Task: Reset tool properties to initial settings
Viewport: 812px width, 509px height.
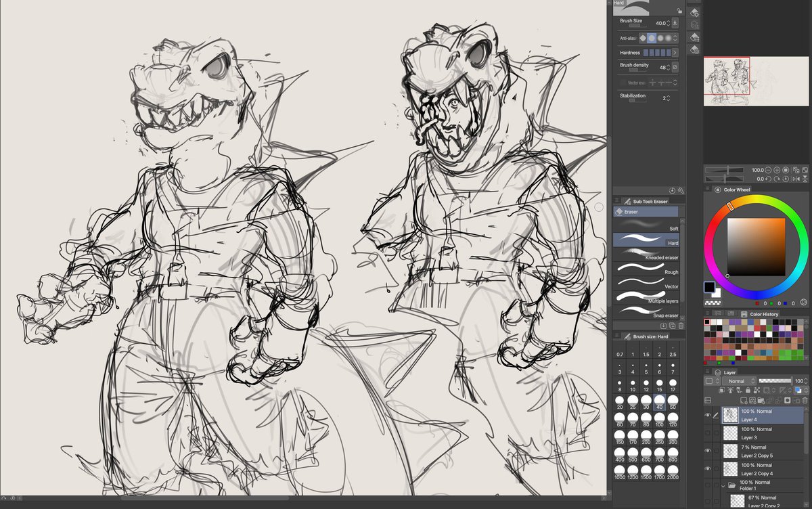Action: [673, 190]
